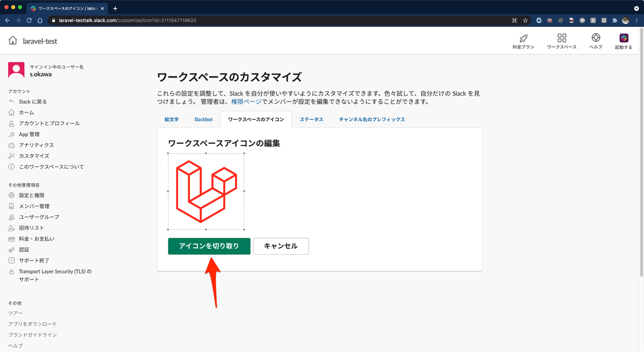
Task: Click the grid table extension icon
Action: 604,20
